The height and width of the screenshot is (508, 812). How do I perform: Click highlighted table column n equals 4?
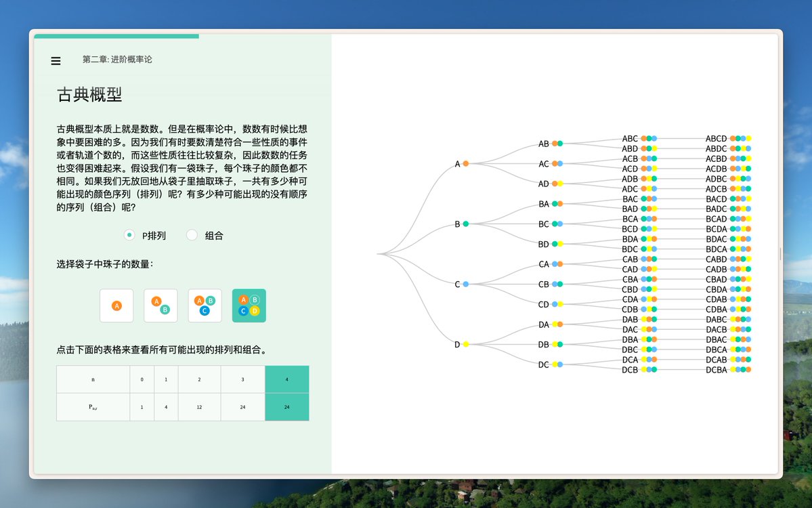click(287, 379)
